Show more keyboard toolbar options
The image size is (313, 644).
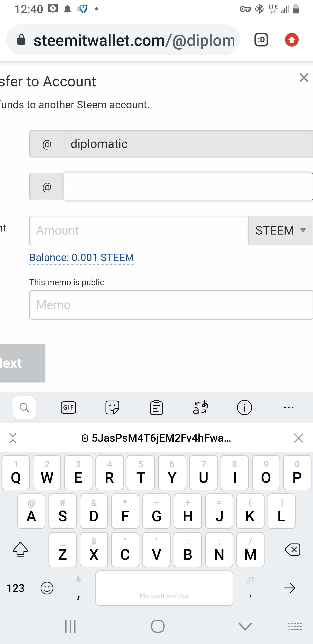pyautogui.click(x=288, y=408)
